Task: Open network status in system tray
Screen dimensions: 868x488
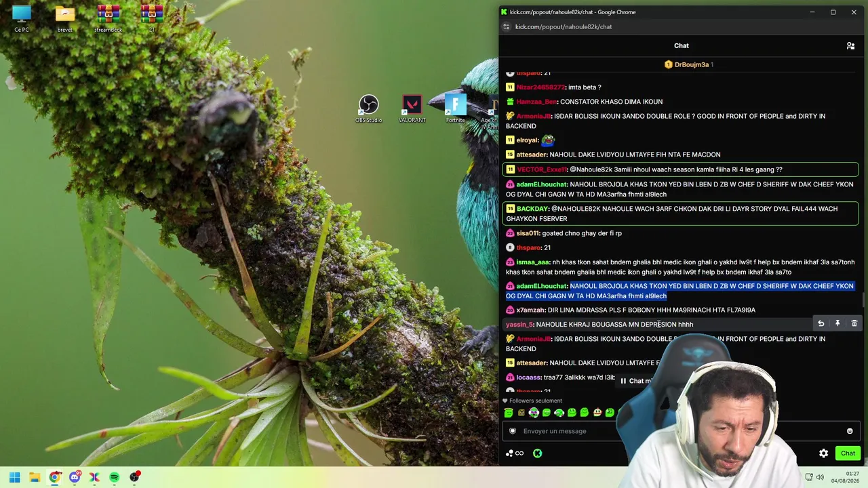Action: click(x=808, y=477)
